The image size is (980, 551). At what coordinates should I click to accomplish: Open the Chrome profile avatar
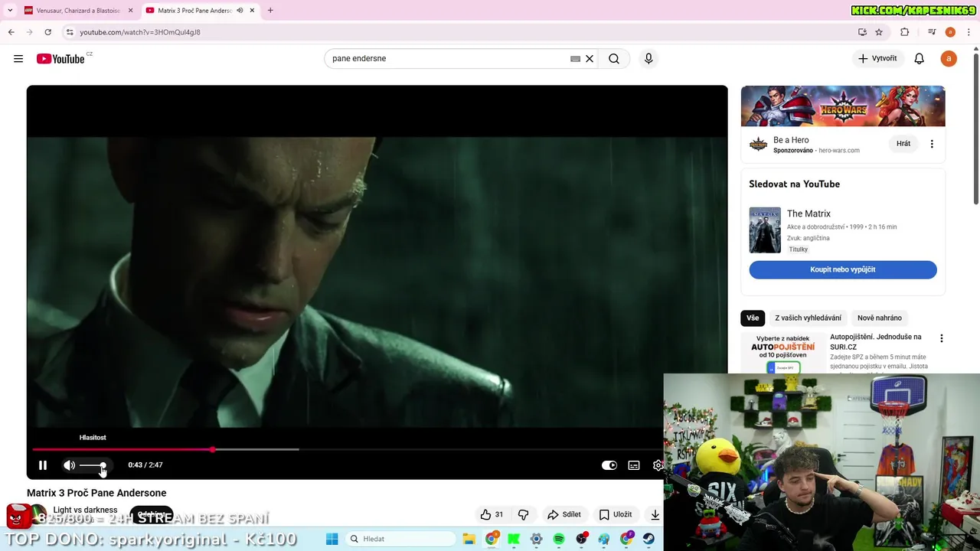point(950,32)
